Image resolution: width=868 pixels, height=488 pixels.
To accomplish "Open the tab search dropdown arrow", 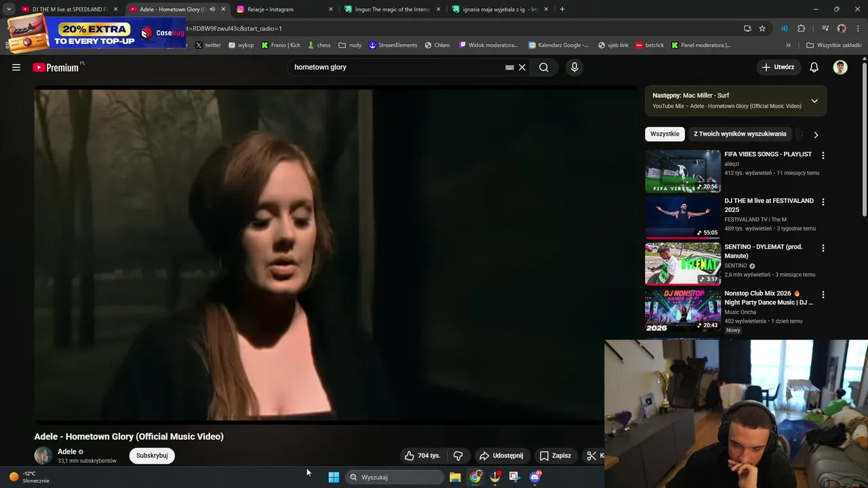I will pos(9,9).
